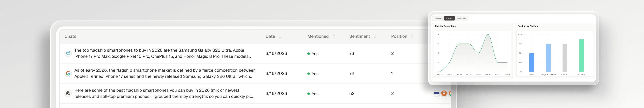
Task: Sort the table by Date column
Action: click(280, 36)
